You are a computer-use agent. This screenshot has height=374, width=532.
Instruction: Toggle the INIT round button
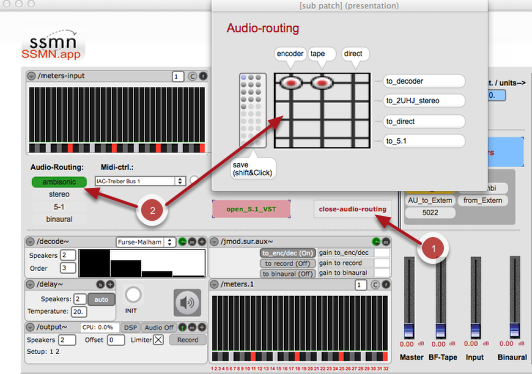pyautogui.click(x=133, y=295)
